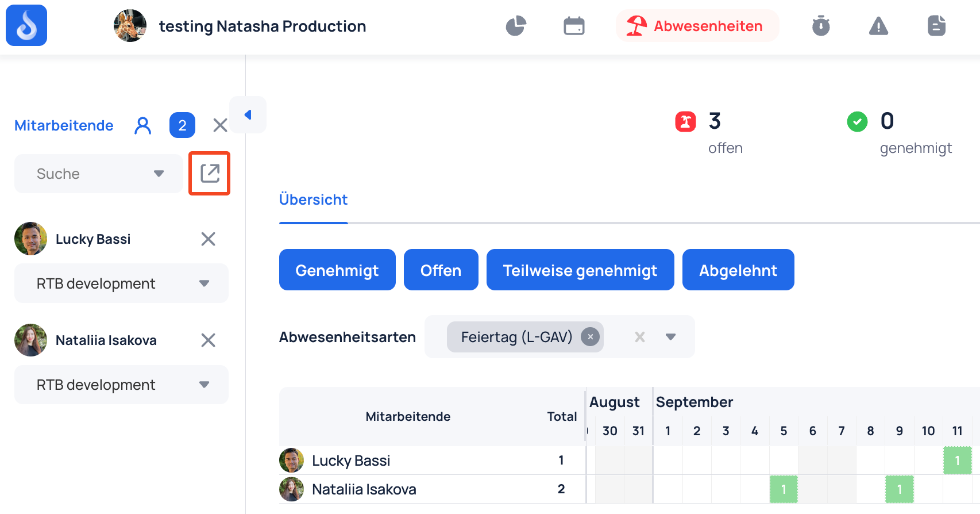Click the Total column header
The width and height of the screenshot is (980, 514).
[562, 416]
